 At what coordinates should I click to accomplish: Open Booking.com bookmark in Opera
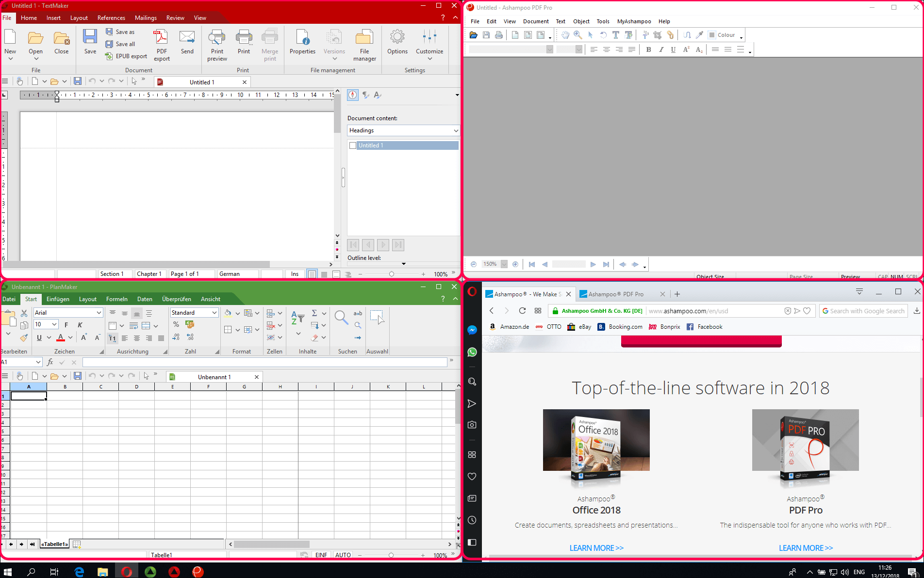(620, 327)
